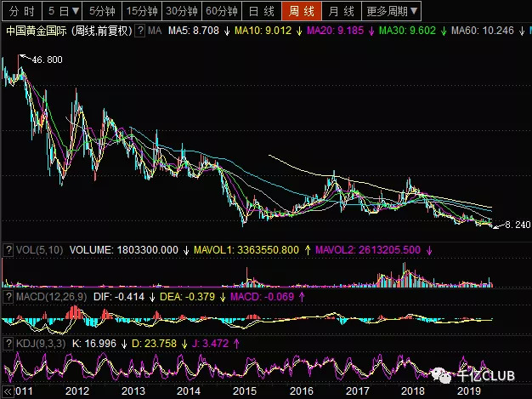Click the 8.240 low price label

click(518, 225)
